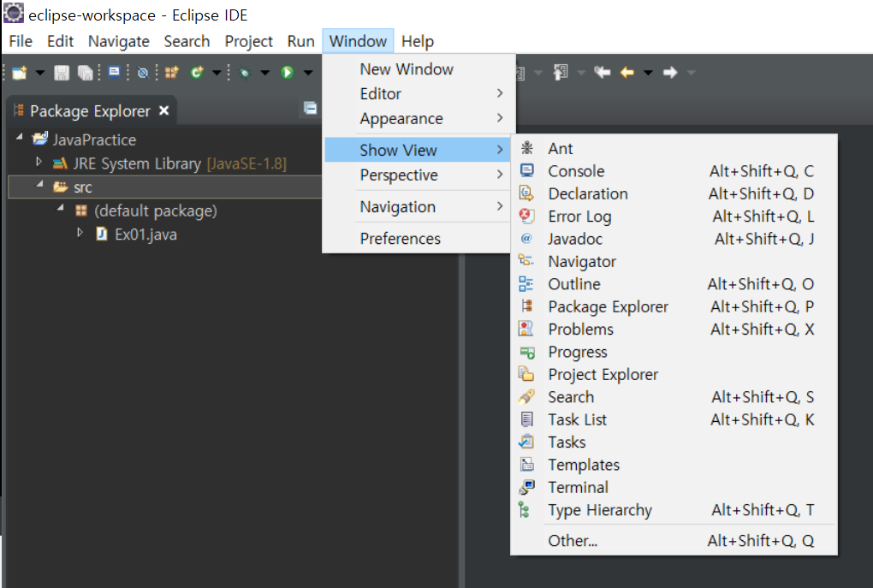Select the JavaPractice project row
873x588 pixels.
[x=84, y=140]
